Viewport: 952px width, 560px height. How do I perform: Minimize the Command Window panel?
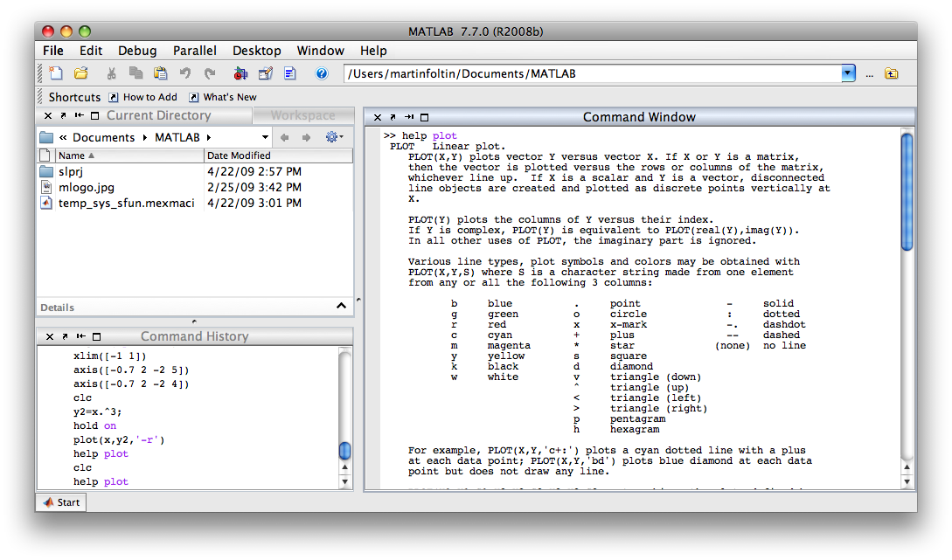(x=409, y=117)
